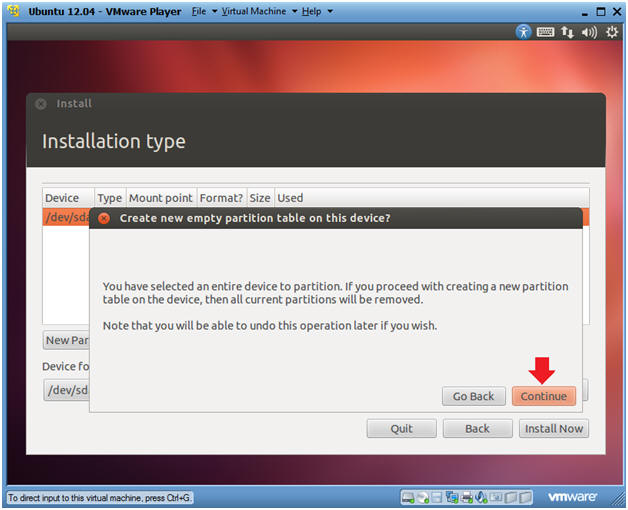The width and height of the screenshot is (628, 510).
Task: Click the 'Note that you will be able to undo' text
Action: click(270, 325)
